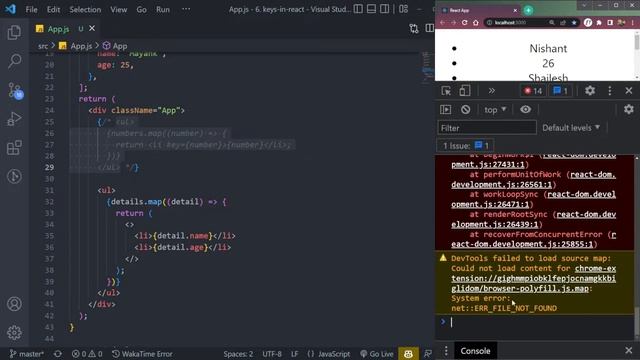The height and width of the screenshot is (360, 640).
Task: Change end of line sequence LF
Action: click(294, 354)
